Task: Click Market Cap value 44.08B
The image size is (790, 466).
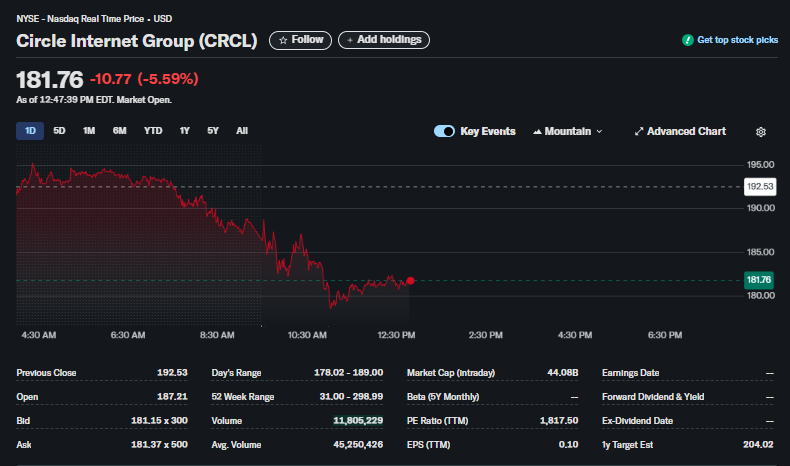Action: click(x=563, y=372)
